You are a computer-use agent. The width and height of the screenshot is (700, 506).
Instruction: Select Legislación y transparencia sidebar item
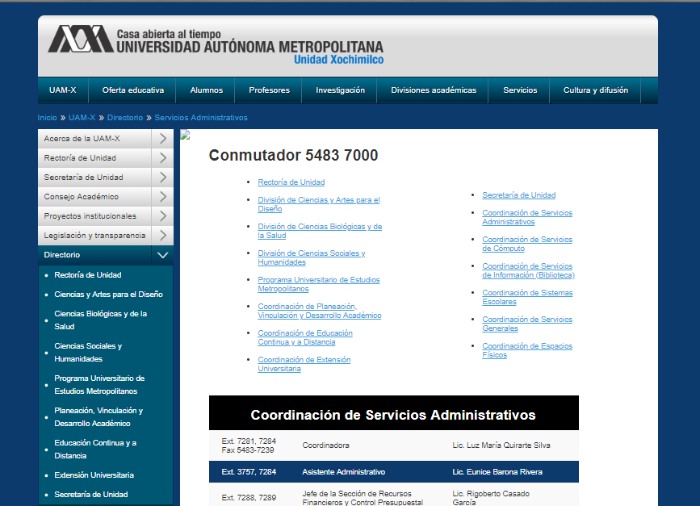click(x=95, y=235)
